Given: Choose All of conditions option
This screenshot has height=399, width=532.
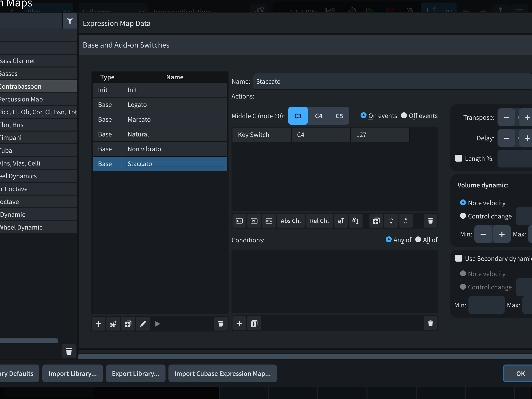Looking at the screenshot, I should 418,240.
